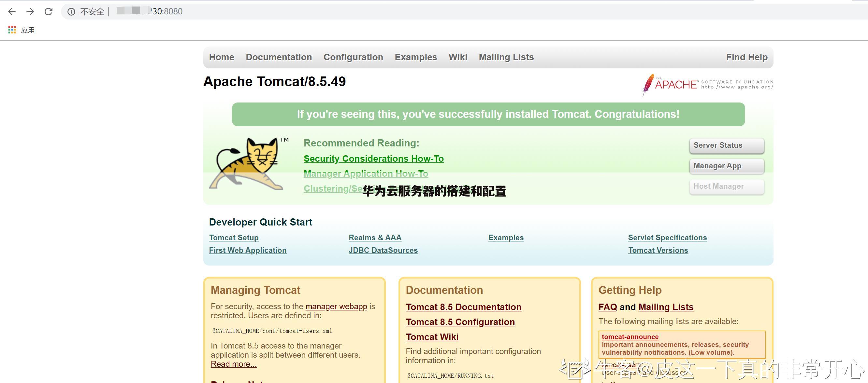Image resolution: width=868 pixels, height=383 pixels.
Task: Click the Host Manager button
Action: pos(727,186)
